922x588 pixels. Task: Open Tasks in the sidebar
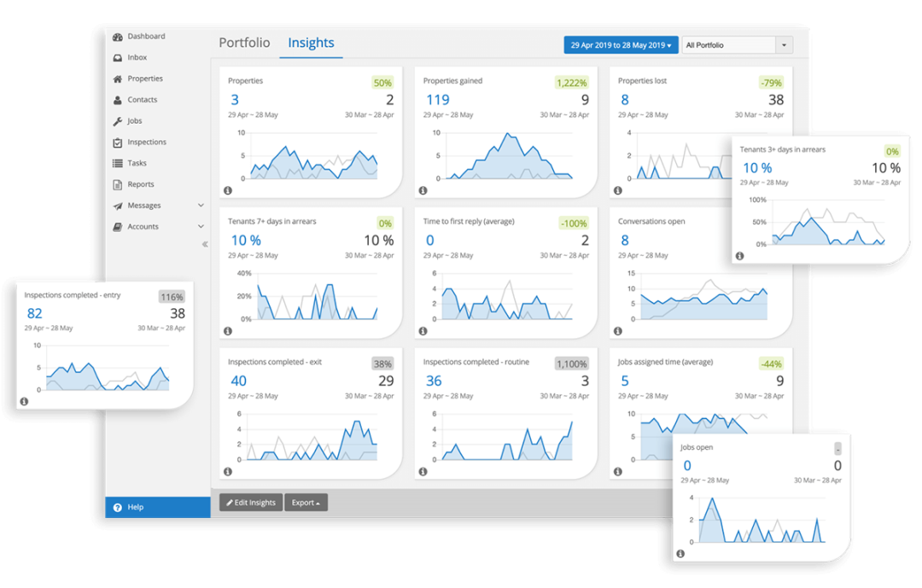137,164
